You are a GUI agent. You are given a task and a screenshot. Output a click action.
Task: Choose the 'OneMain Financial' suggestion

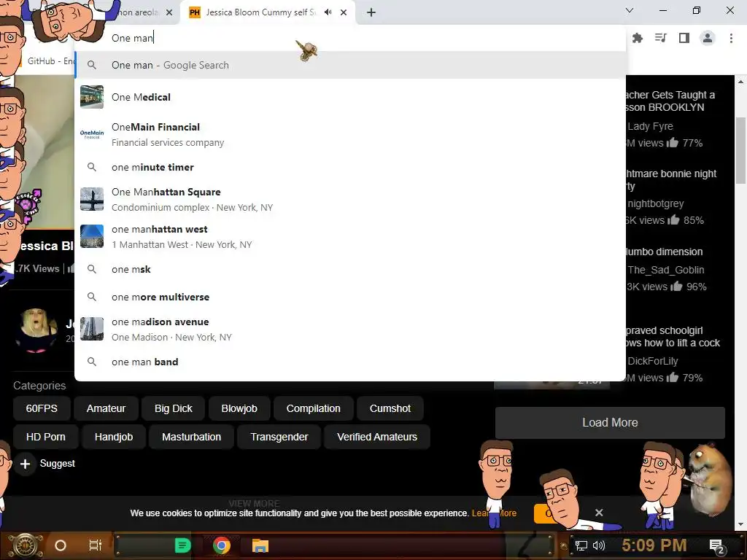click(350, 134)
